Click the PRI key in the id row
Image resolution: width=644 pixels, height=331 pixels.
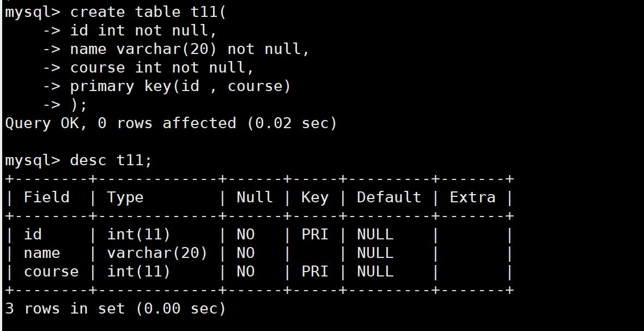tap(314, 234)
